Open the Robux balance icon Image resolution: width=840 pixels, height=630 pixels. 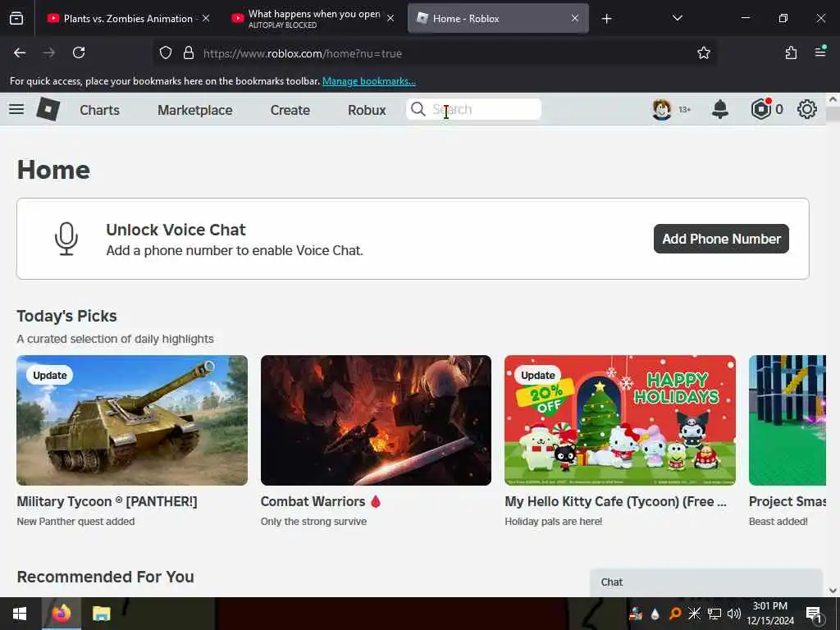click(x=760, y=109)
